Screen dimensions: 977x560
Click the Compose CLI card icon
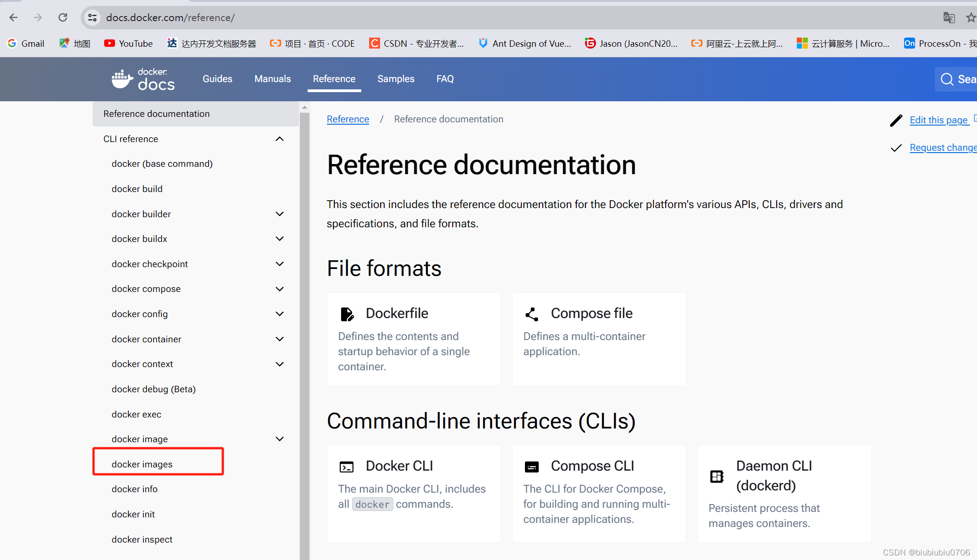[x=532, y=467]
